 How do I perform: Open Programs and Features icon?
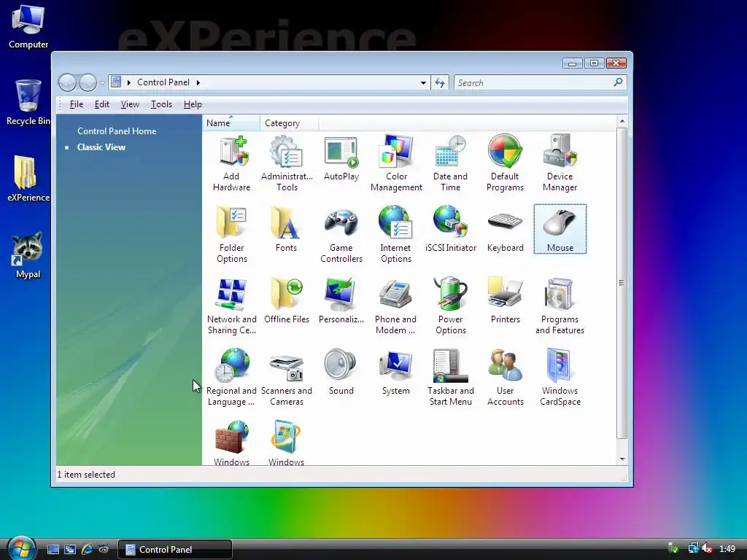560,306
